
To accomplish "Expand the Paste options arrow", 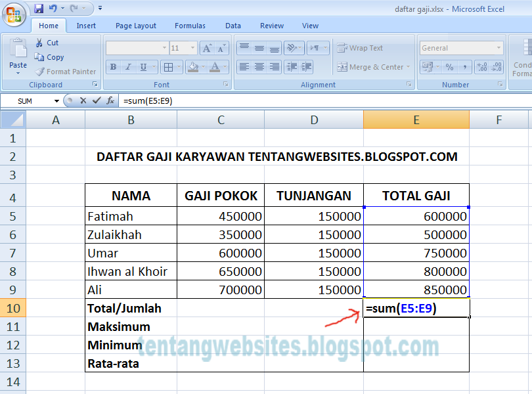I will tap(18, 73).
